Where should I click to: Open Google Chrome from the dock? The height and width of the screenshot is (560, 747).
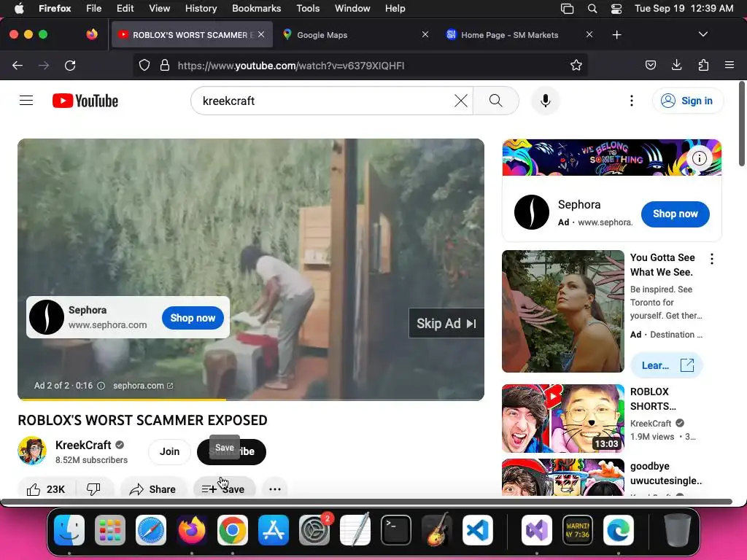pos(233,530)
